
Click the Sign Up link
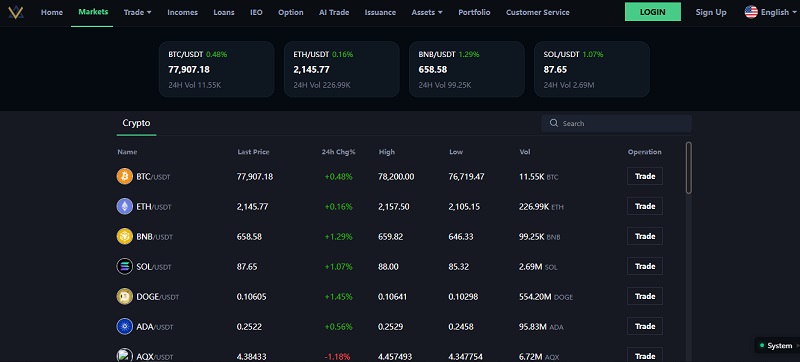711,12
